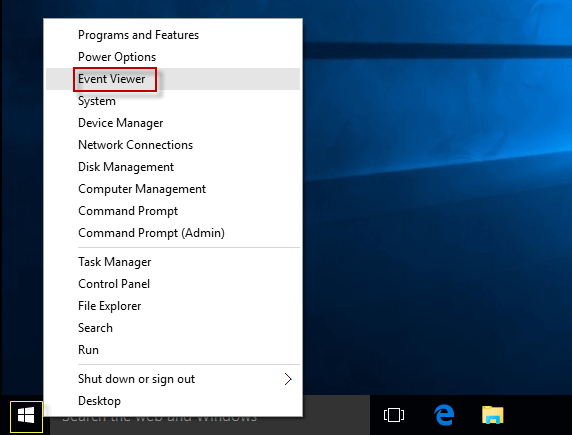Open Programs and Features
The height and width of the screenshot is (435, 572).
click(x=173, y=35)
